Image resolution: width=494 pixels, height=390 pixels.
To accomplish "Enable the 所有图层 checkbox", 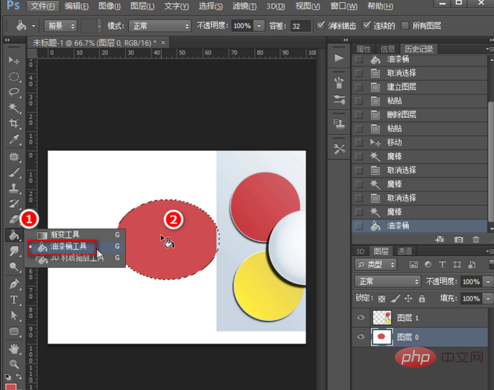I will pos(405,25).
